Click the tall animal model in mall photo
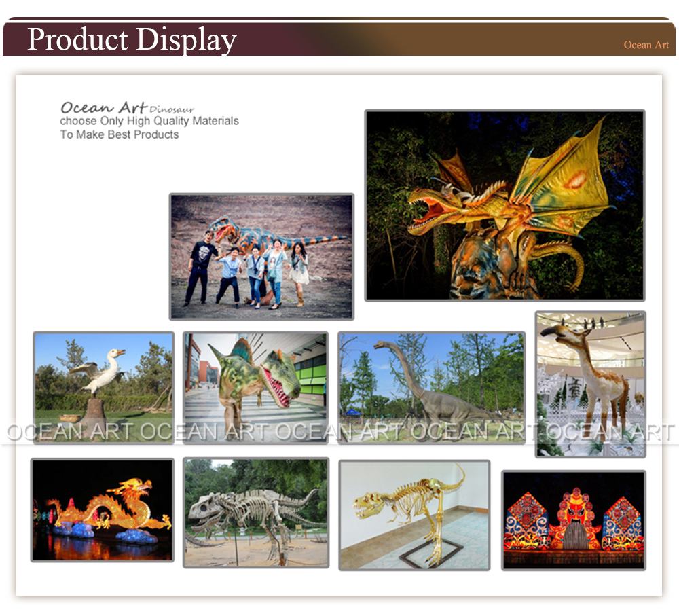 (590, 384)
